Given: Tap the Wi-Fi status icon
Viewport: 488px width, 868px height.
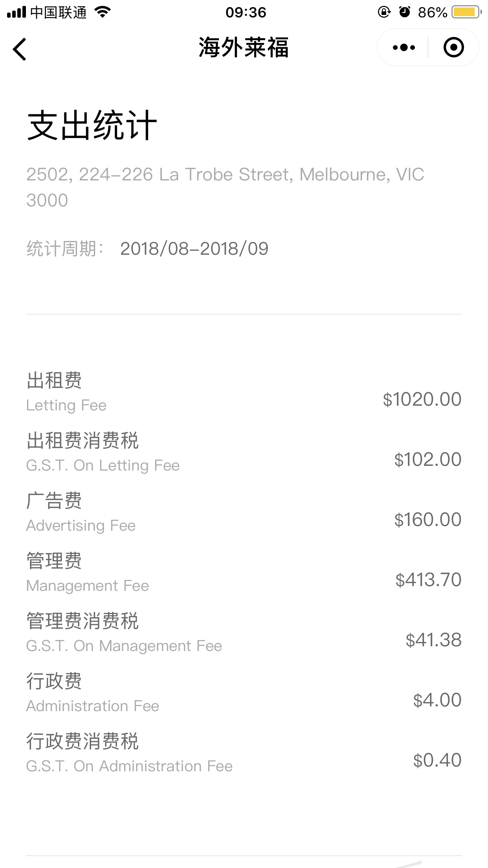Looking at the screenshot, I should (x=103, y=12).
